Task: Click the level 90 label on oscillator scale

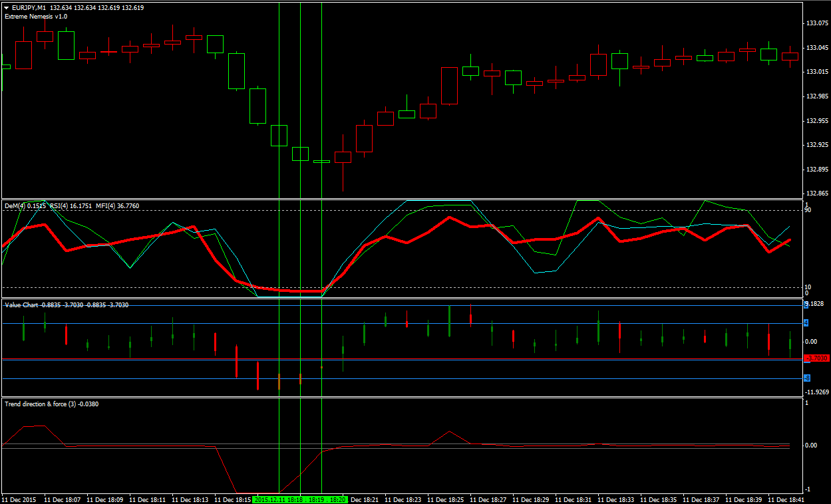Action: click(808, 210)
